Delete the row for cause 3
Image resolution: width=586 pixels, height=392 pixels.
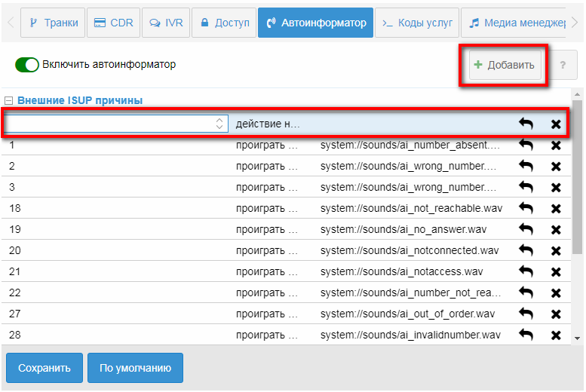coord(556,187)
